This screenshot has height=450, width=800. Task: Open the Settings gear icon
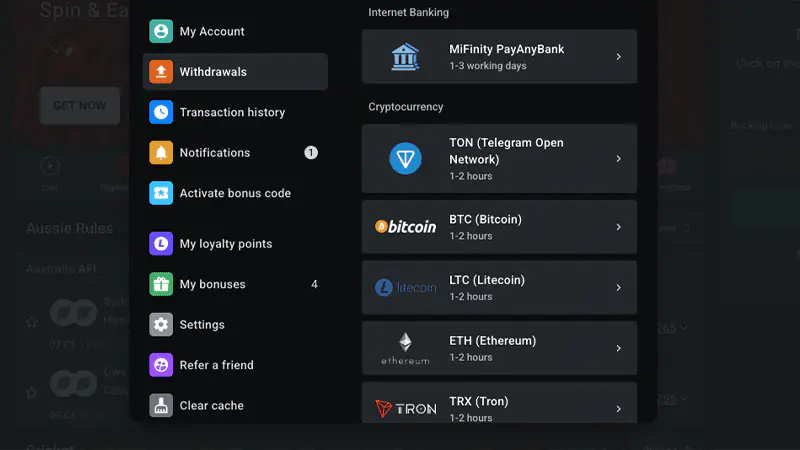click(x=161, y=324)
